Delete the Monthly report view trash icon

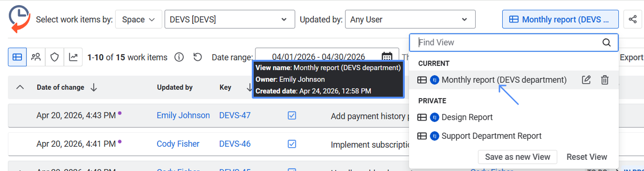point(605,80)
